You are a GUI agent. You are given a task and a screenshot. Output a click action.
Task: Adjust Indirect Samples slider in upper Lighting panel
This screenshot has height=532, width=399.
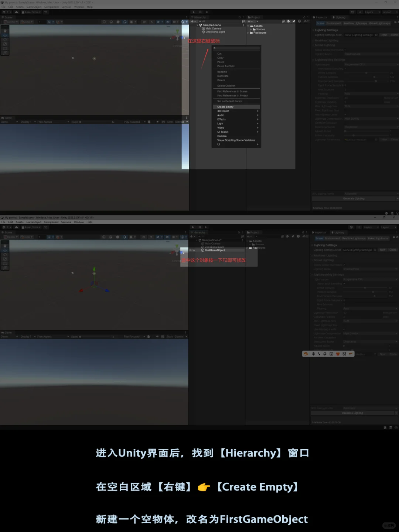tap(366, 77)
